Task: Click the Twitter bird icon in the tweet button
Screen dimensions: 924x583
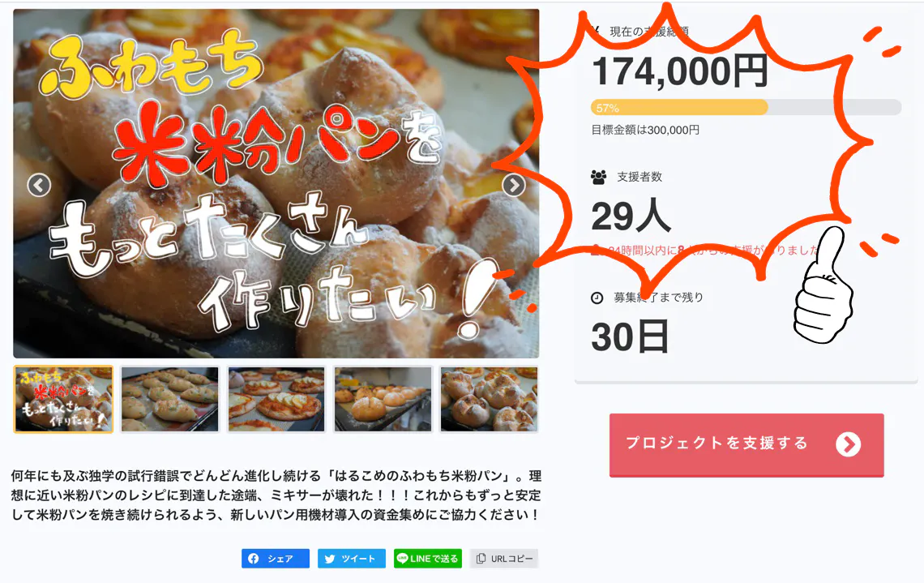Action: click(x=330, y=559)
